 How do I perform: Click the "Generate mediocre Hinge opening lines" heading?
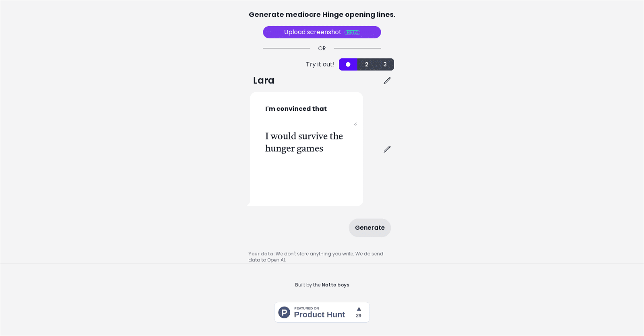322,15
